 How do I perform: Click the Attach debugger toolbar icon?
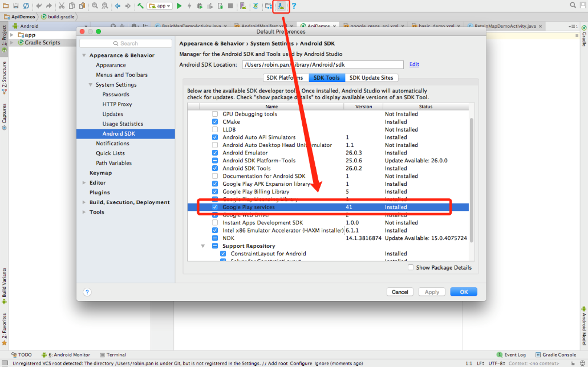pos(220,6)
